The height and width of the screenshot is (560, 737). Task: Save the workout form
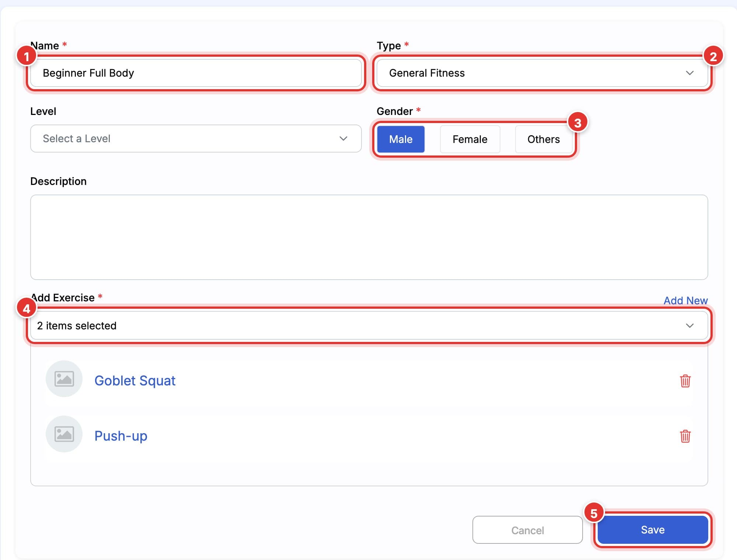point(653,530)
